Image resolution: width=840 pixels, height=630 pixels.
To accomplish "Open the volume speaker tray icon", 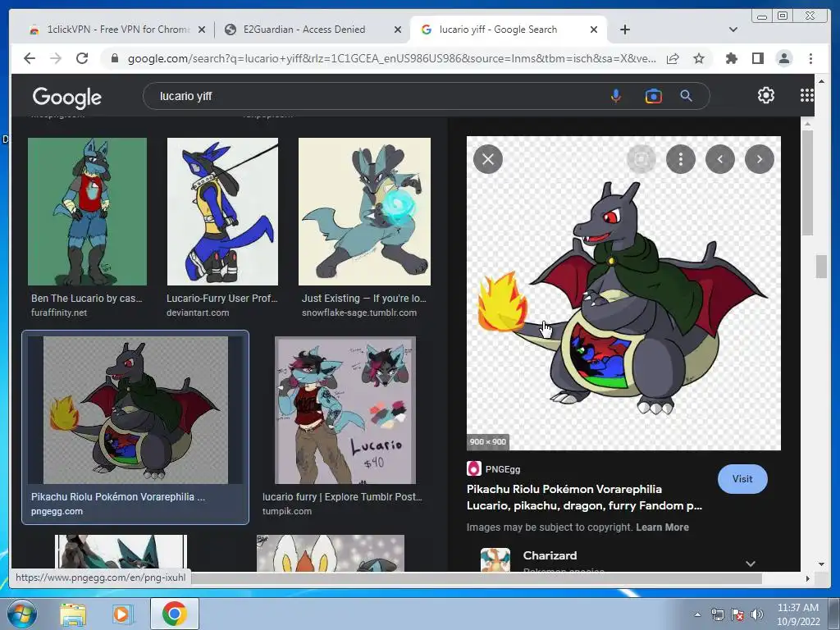I will (x=756, y=614).
